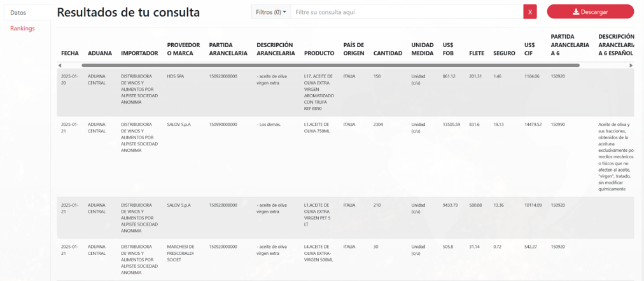The image size is (644, 281).
Task: Click the 'Resultados de tu consulta' heading
Action: point(129,12)
